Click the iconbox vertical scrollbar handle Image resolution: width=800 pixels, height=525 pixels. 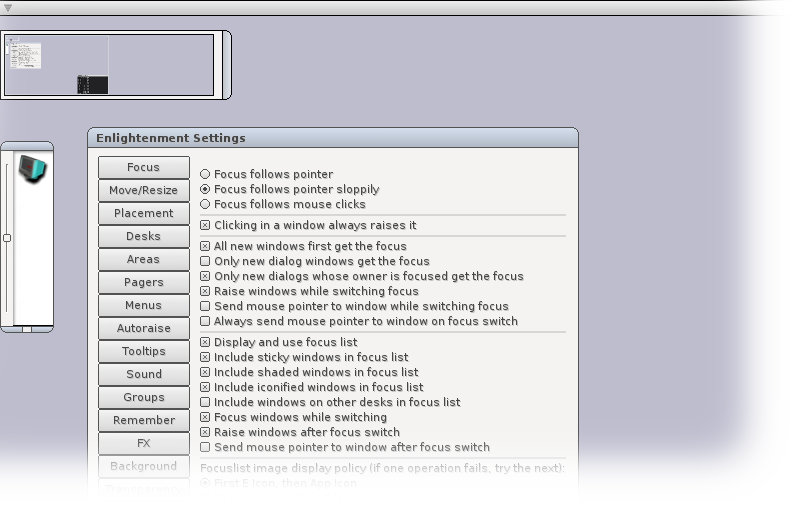(7, 238)
